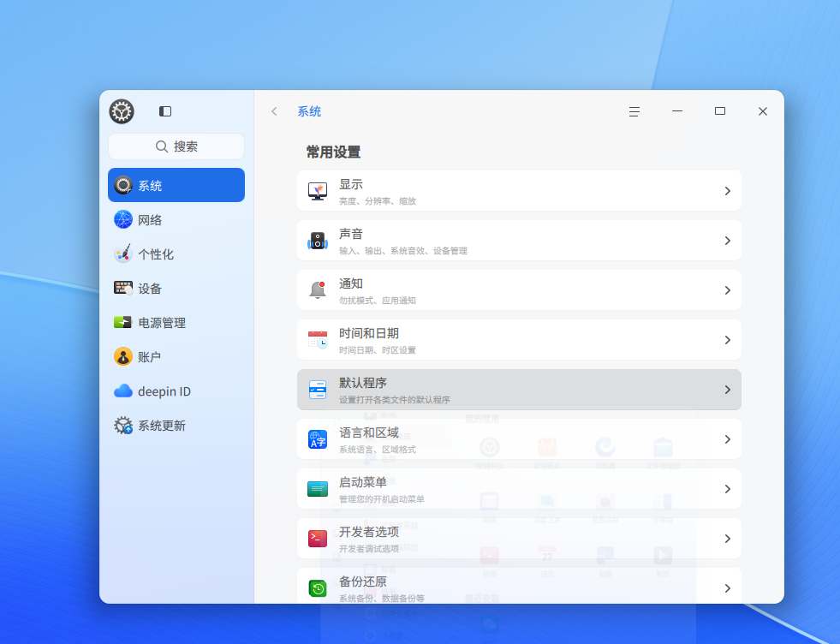840x644 pixels.
Task: Open 语言和区域 using its right chevron
Action: coord(729,439)
